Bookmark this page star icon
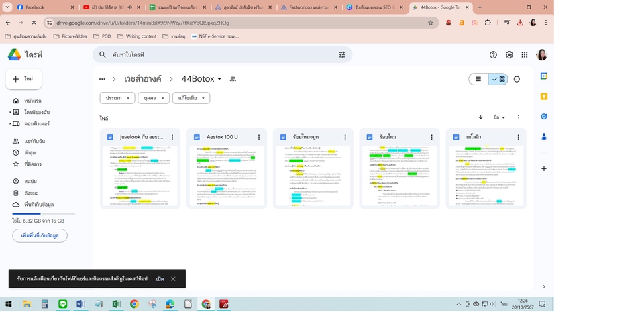Screen dimensions: 644x322 (x=431, y=23)
